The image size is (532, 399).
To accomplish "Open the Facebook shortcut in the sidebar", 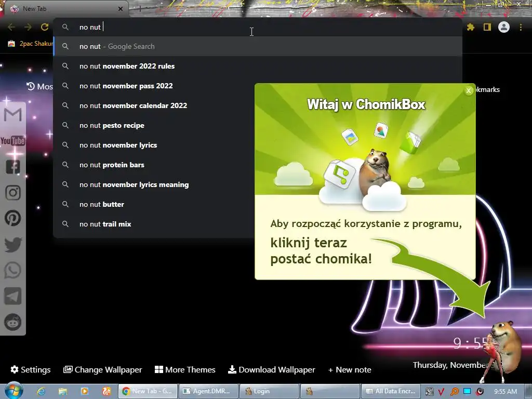I will [13, 167].
